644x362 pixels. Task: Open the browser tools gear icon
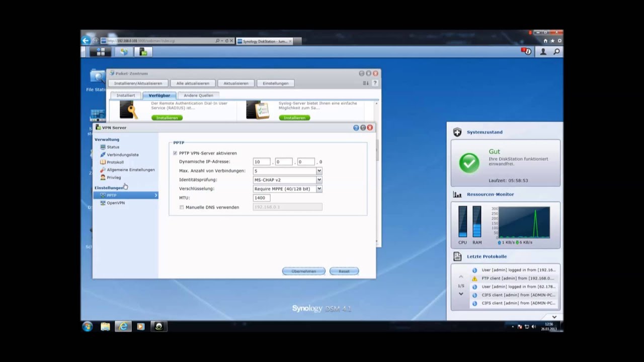(x=559, y=41)
